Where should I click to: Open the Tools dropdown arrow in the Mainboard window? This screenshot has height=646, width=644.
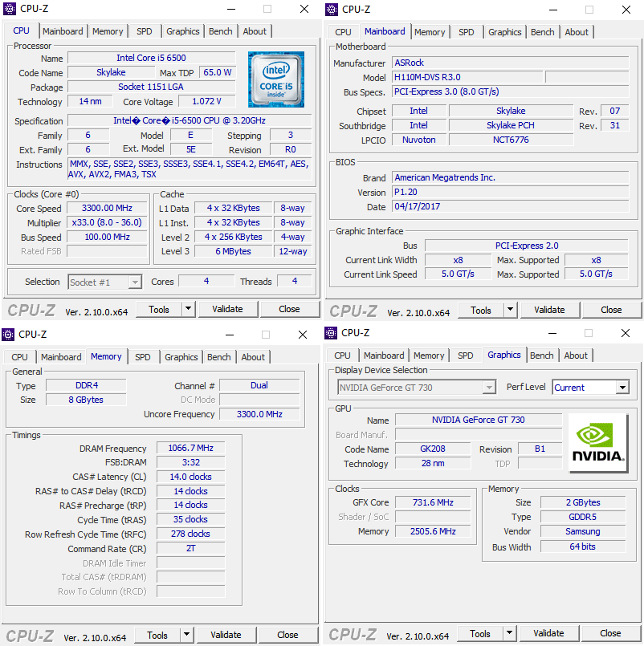(x=511, y=310)
